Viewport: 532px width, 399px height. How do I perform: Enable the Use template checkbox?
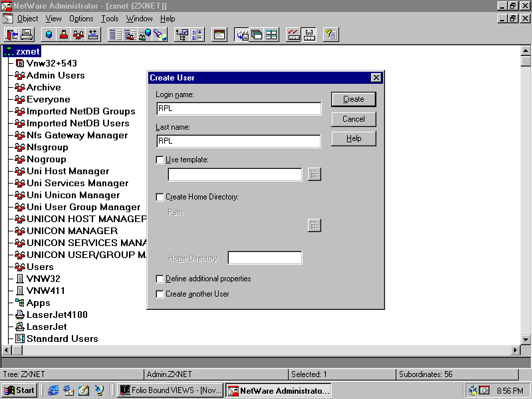point(160,160)
